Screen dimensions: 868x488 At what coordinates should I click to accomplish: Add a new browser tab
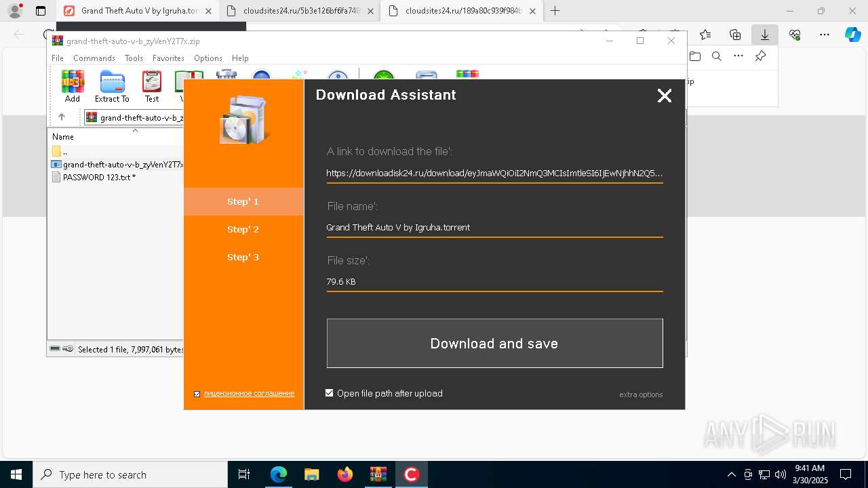555,11
